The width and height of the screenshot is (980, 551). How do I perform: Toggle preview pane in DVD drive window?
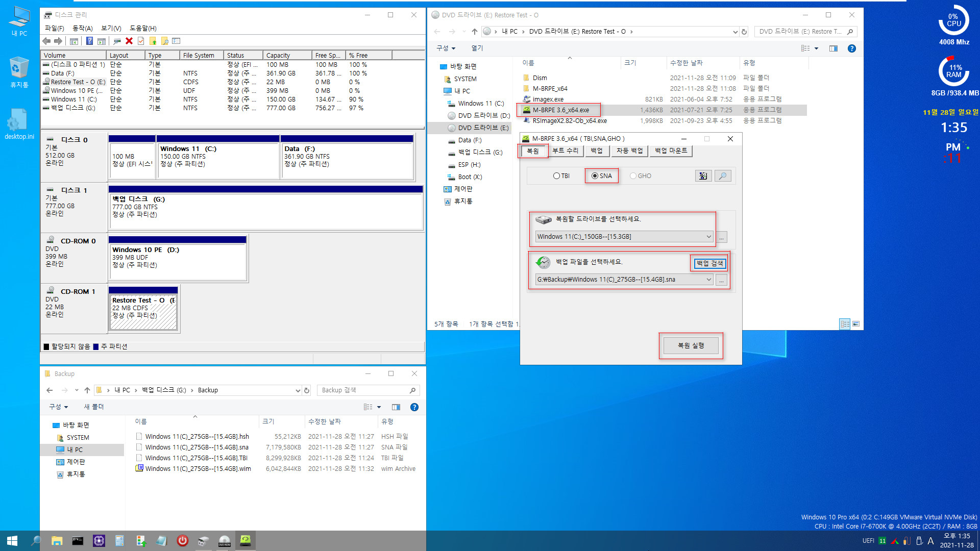834,48
